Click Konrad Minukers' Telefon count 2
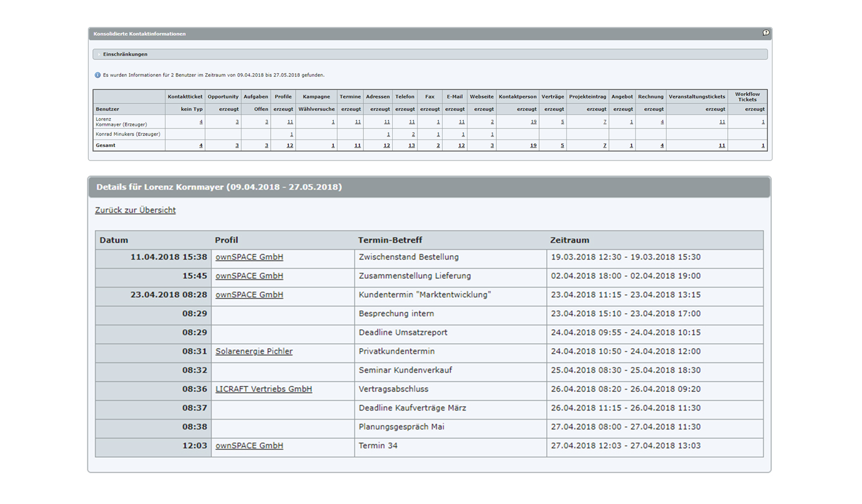The width and height of the screenshot is (862, 504). coord(413,134)
